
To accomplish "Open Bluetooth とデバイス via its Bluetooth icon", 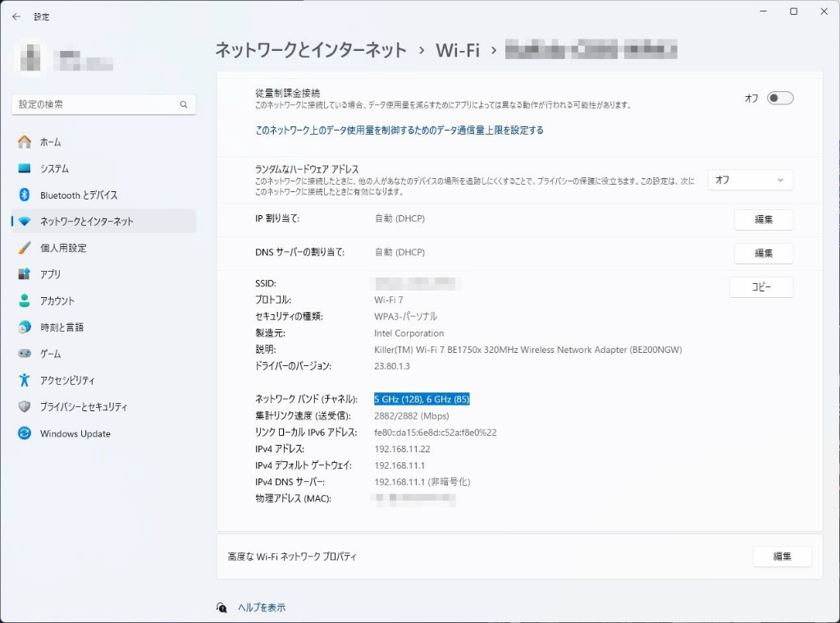I will [x=24, y=195].
